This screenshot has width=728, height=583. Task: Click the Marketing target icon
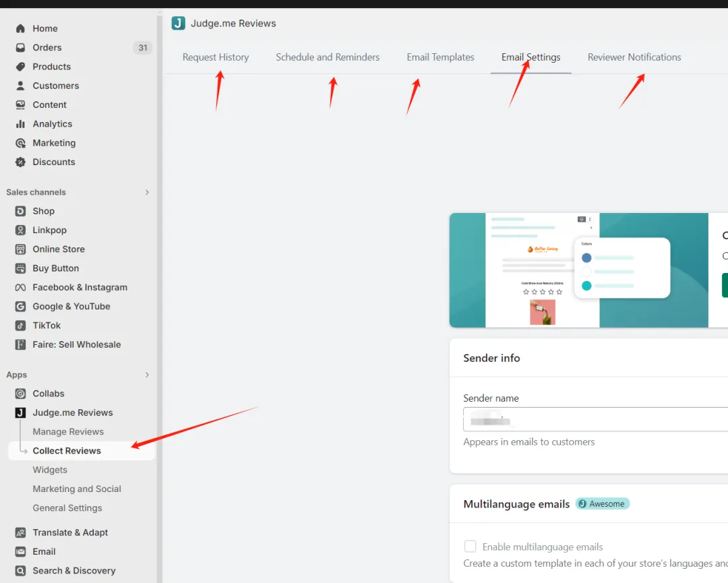point(20,143)
